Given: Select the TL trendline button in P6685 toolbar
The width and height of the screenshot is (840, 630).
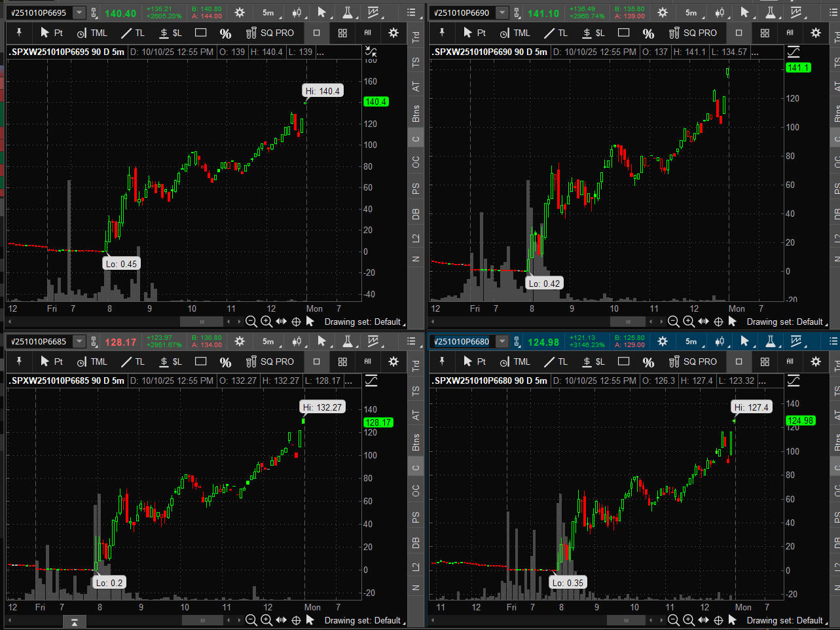Looking at the screenshot, I should [x=133, y=361].
